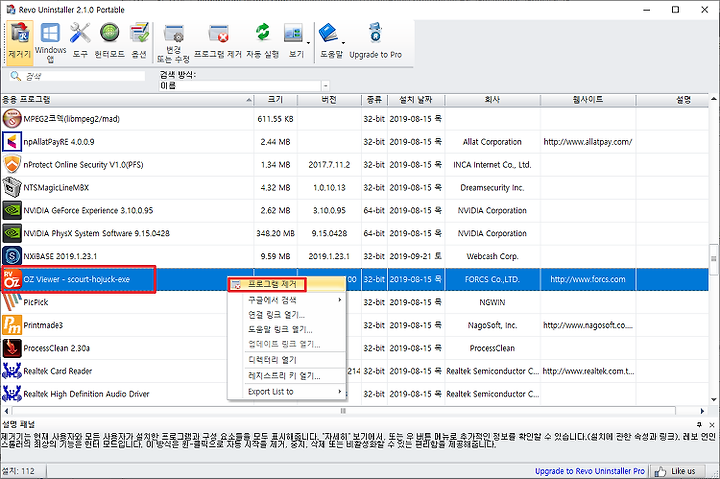Choose 디렉터리 열기 menu entry
This screenshot has width=720, height=479.
click(x=272, y=360)
